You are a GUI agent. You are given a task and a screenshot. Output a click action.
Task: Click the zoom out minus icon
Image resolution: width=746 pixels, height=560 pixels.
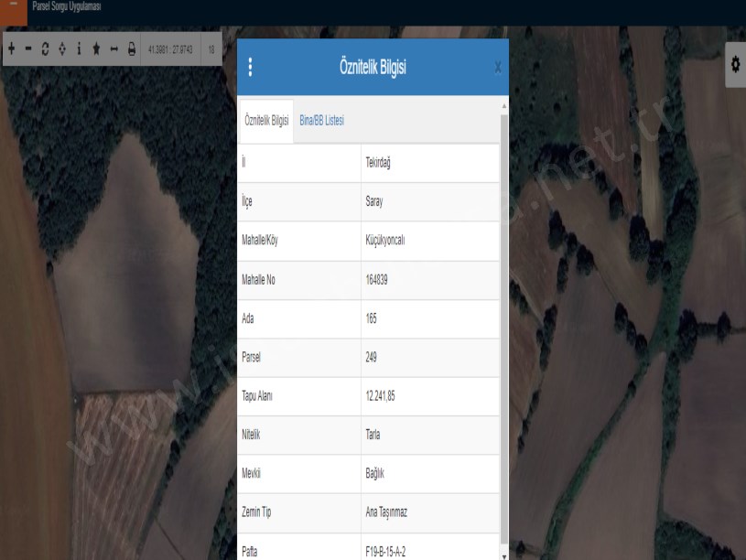coord(27,48)
